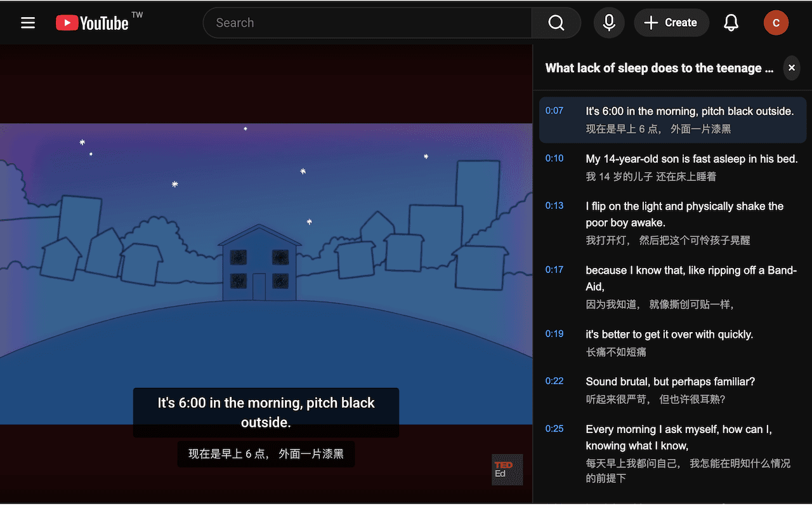
Task: Jump to the 0:25 transcript timestamp
Action: [x=554, y=429]
